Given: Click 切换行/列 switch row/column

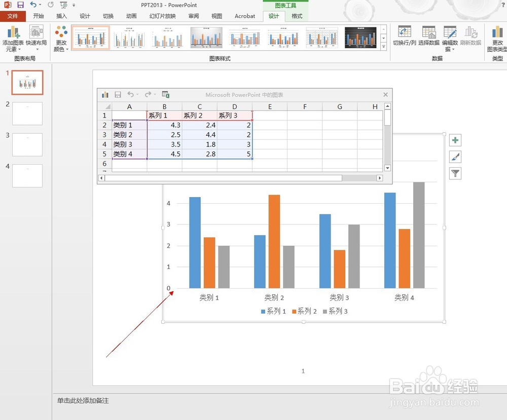Looking at the screenshot, I should click(405, 35).
